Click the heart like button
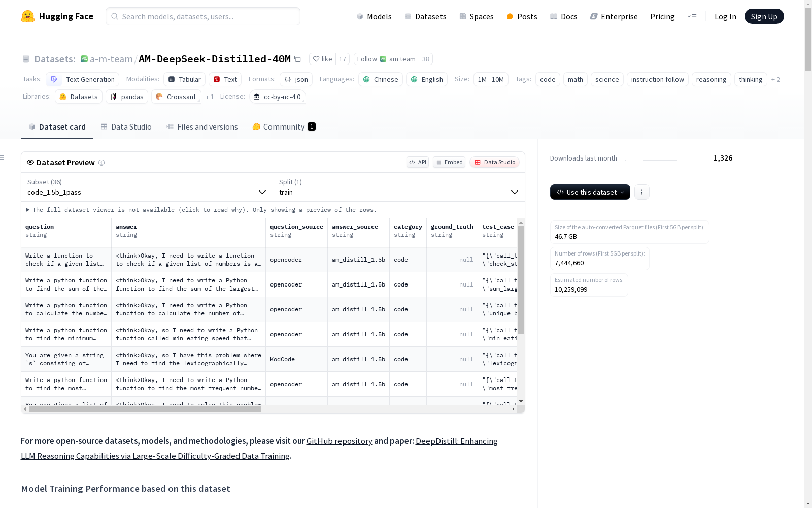 pyautogui.click(x=323, y=59)
